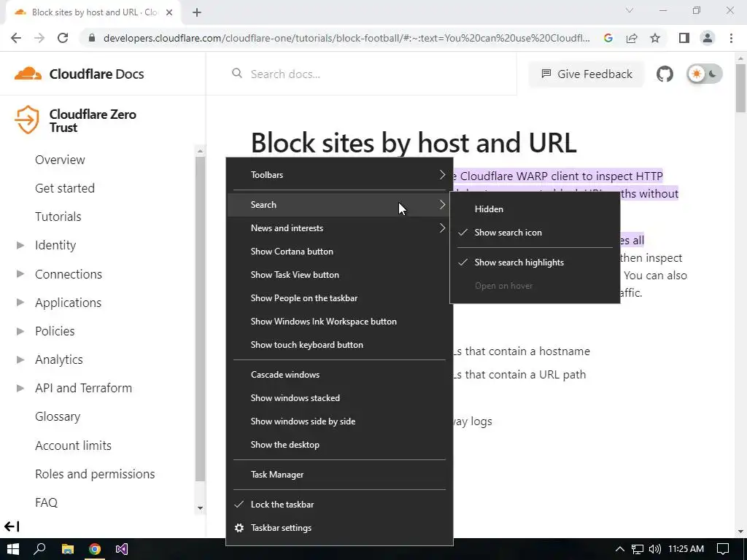The width and height of the screenshot is (747, 560).
Task: Open the notification center icon
Action: pos(723,549)
